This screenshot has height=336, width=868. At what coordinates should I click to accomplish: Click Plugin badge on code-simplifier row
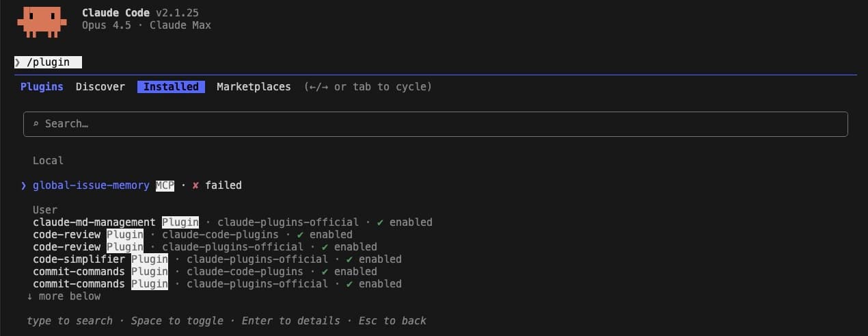[x=150, y=259]
